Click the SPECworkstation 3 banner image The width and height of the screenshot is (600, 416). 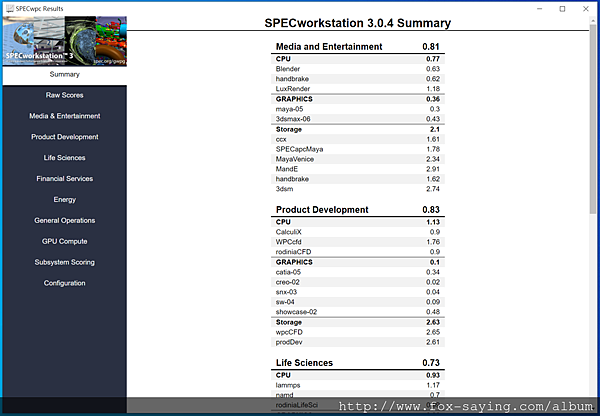tap(65, 41)
